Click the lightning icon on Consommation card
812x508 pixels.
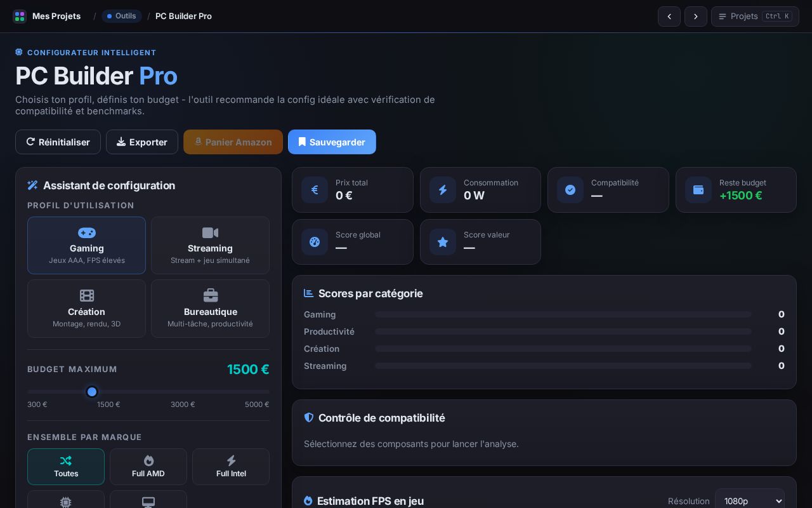[443, 190]
